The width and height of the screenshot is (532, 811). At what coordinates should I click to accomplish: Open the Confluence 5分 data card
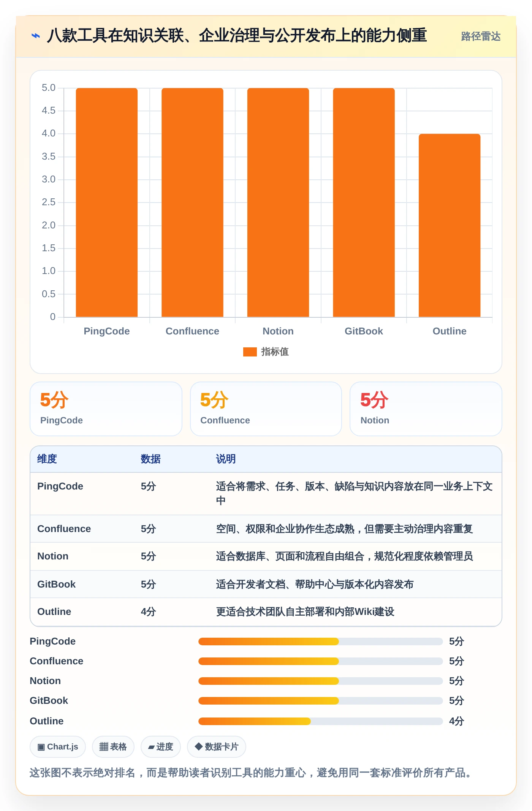tap(266, 409)
